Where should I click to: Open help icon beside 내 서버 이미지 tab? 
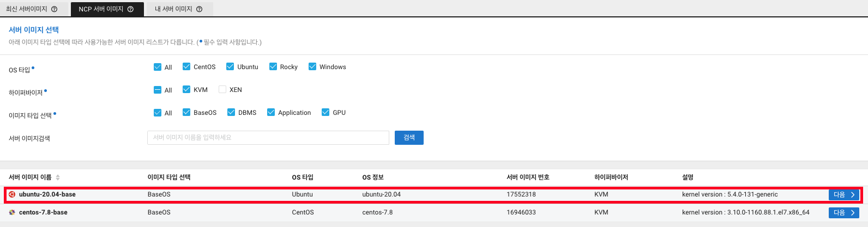click(x=199, y=9)
